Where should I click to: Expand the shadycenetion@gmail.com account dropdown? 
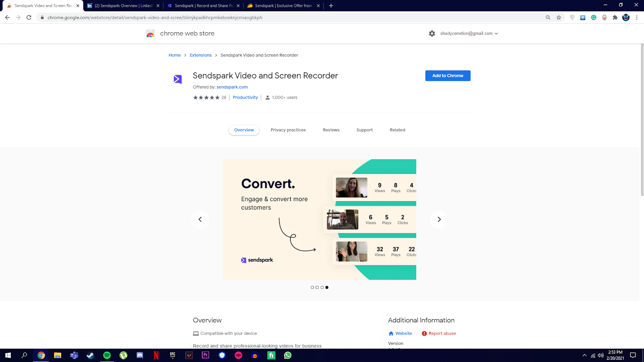tap(469, 33)
